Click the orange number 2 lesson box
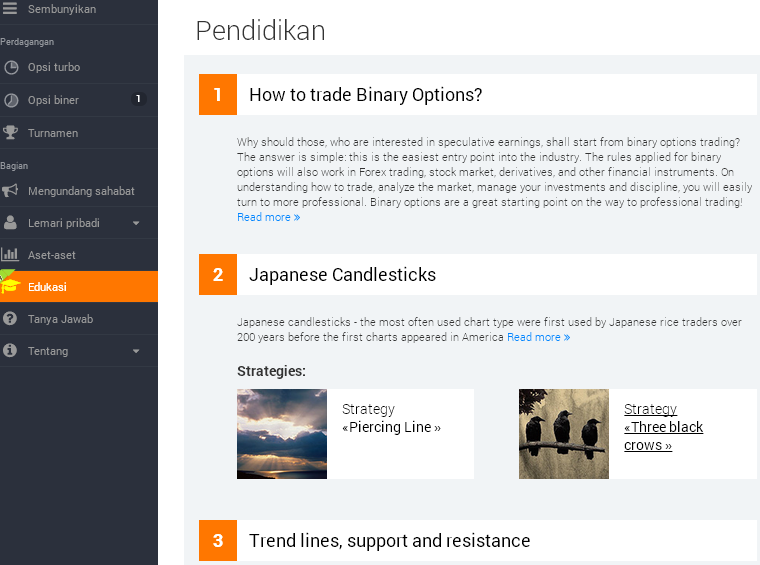The width and height of the screenshot is (760, 565). (x=218, y=274)
